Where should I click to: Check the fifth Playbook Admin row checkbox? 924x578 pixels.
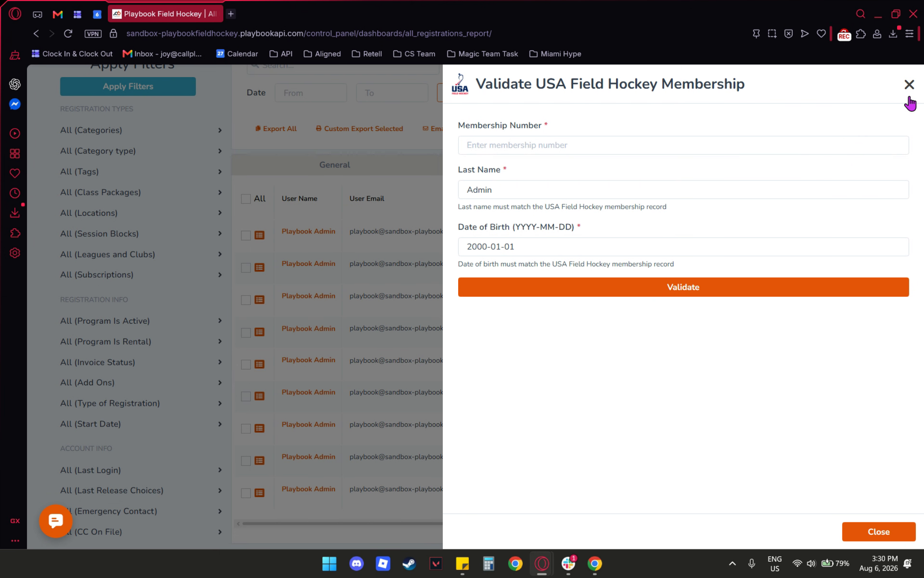point(246,364)
